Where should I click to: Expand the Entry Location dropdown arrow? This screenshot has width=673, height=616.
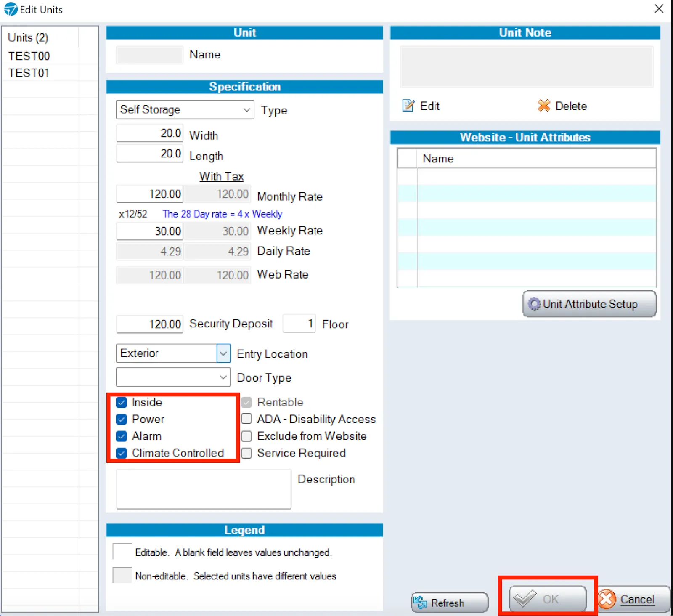[x=223, y=353]
